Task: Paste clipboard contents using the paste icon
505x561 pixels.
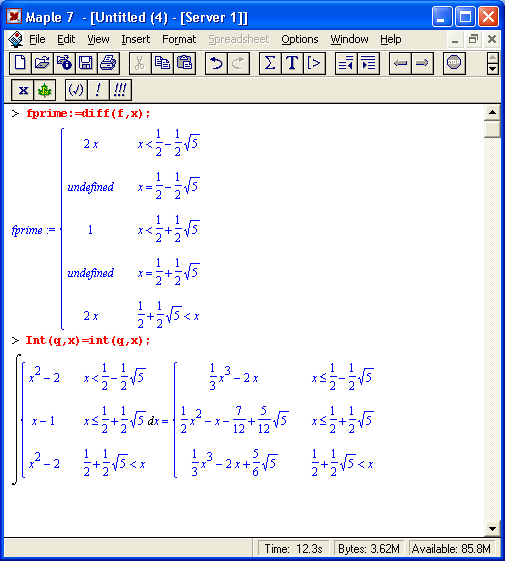Action: click(185, 63)
